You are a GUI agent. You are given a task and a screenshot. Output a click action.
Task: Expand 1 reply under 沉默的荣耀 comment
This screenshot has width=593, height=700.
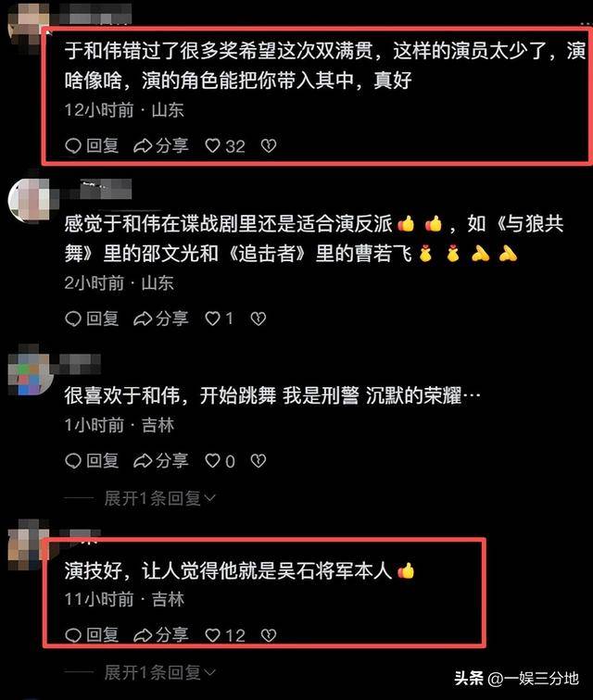tap(159, 498)
